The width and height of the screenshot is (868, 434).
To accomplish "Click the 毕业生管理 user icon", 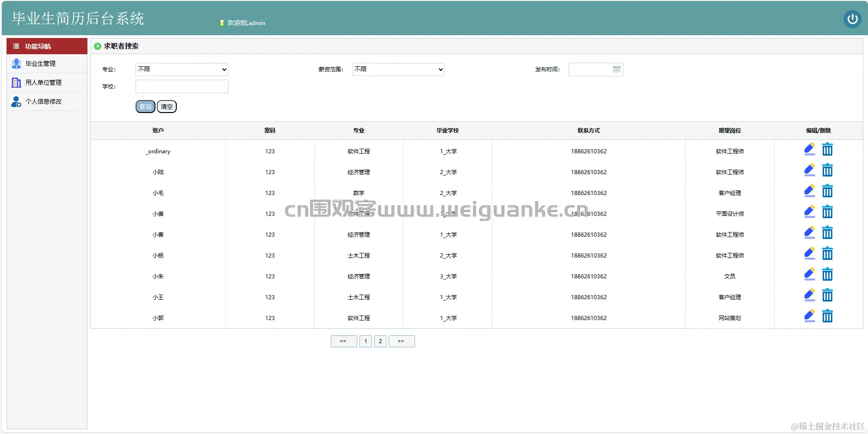I will [x=16, y=63].
